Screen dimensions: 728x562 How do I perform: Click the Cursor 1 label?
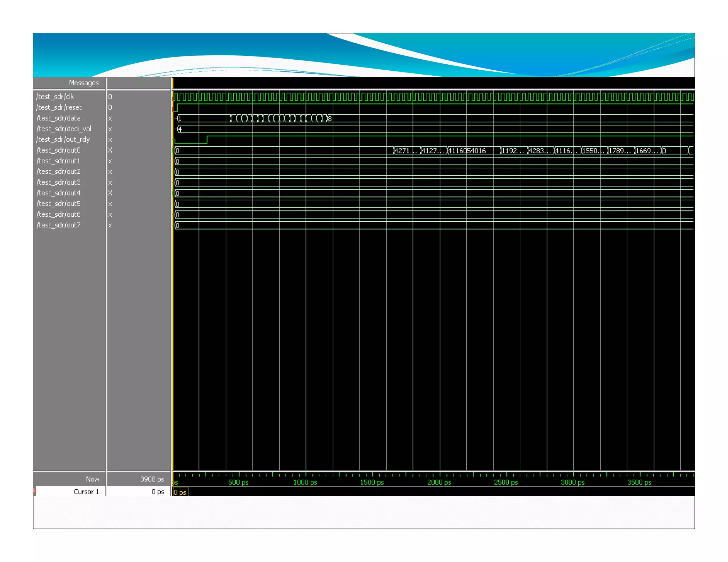[86, 492]
